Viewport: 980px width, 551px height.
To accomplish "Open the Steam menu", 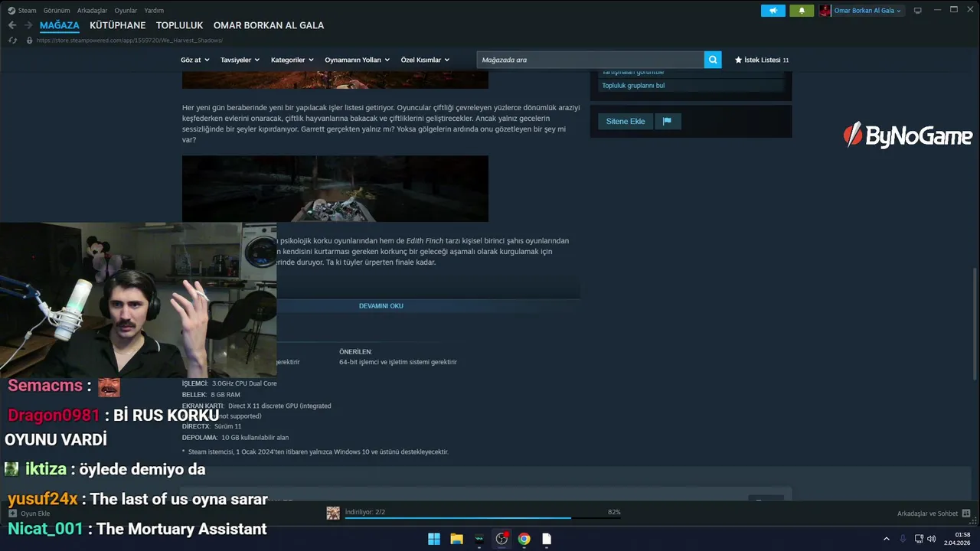I will (x=27, y=11).
